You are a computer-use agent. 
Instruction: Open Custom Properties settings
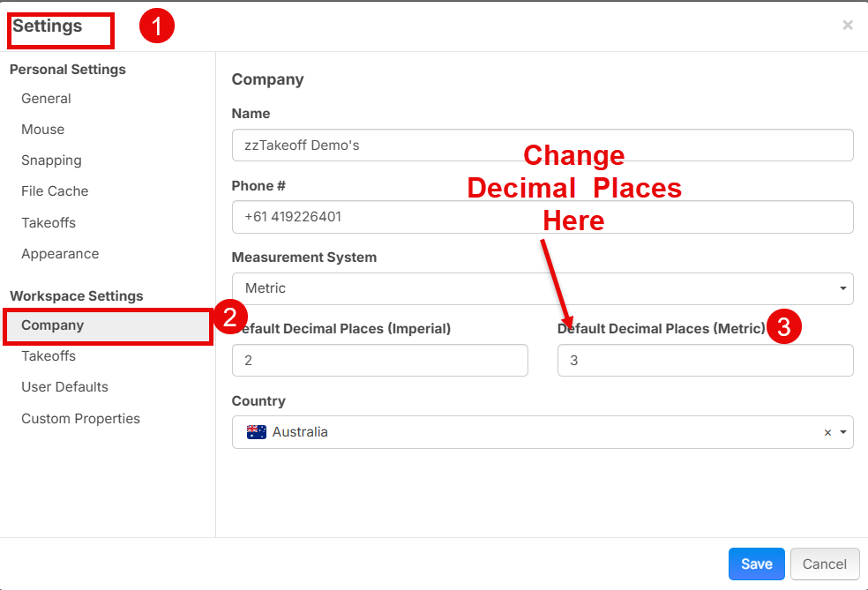(80, 419)
